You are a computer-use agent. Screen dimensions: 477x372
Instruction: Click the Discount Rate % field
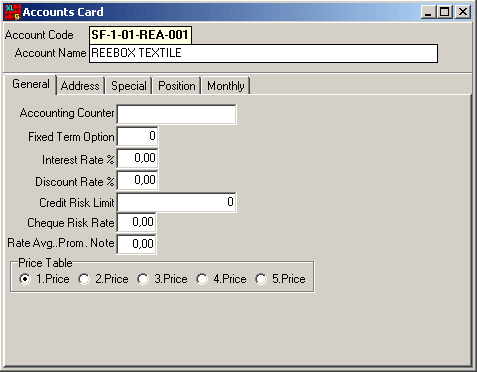(x=137, y=180)
